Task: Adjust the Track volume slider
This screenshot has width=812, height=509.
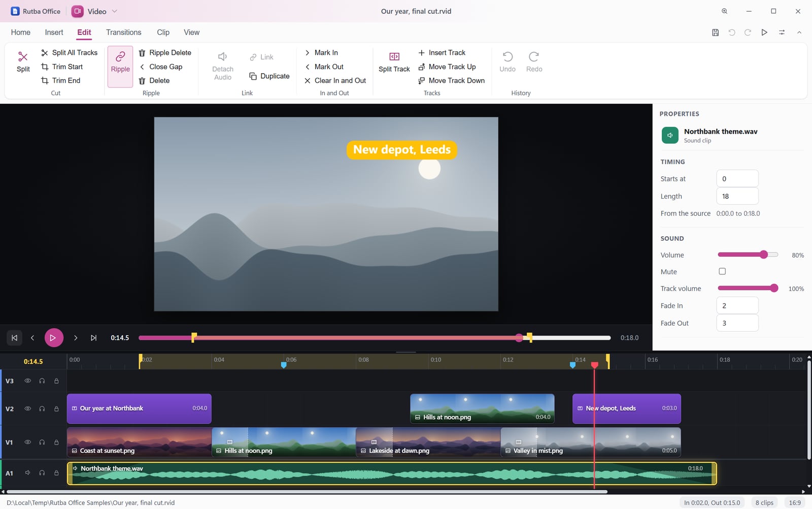Action: (x=748, y=289)
